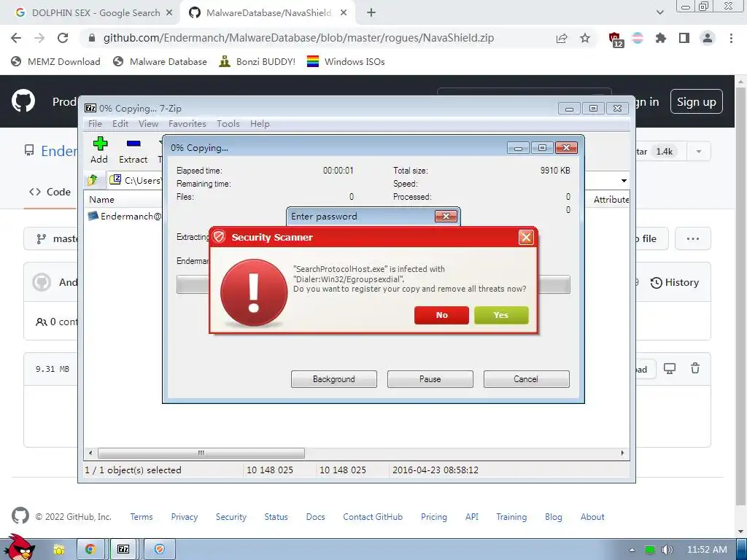Open the Code tab on GitHub

50,192
